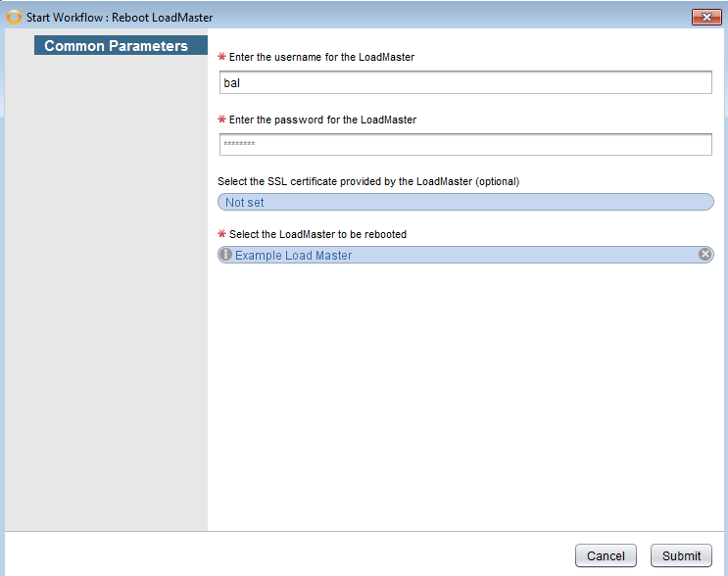Viewport: 728px width, 576px height.
Task: Open the SSL certificate Not set selector
Action: point(465,202)
